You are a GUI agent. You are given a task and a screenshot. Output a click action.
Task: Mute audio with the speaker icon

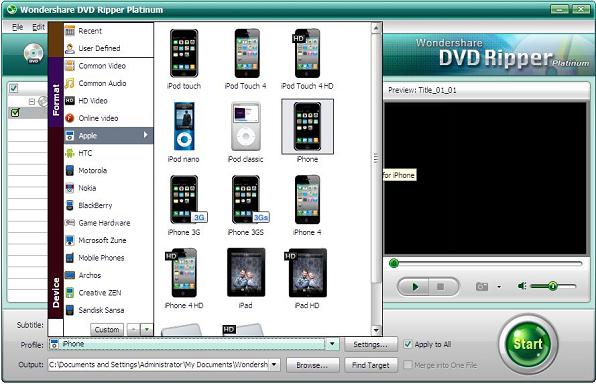tap(522, 286)
